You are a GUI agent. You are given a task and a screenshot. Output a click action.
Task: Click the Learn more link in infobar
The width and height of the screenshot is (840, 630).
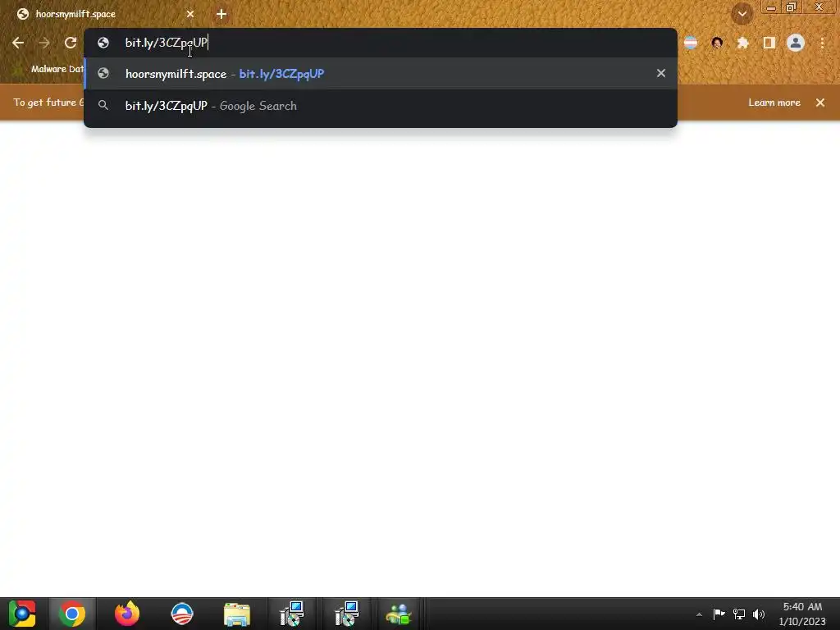(x=774, y=103)
